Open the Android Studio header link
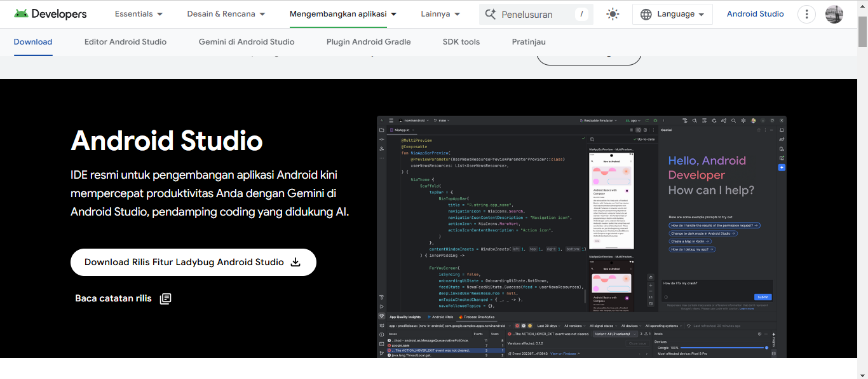This screenshot has height=379, width=868. (x=755, y=14)
